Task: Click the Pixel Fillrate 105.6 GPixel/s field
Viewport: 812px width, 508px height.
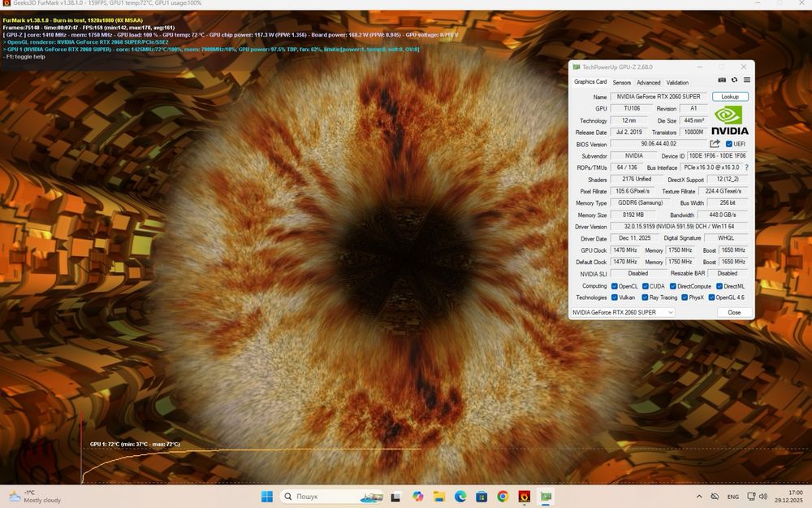Action: click(x=633, y=191)
